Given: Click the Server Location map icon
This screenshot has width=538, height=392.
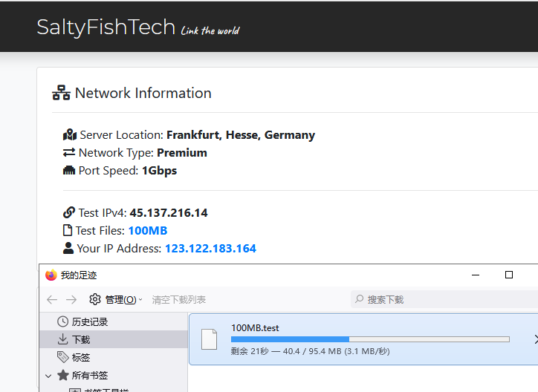Looking at the screenshot, I should click(x=70, y=134).
